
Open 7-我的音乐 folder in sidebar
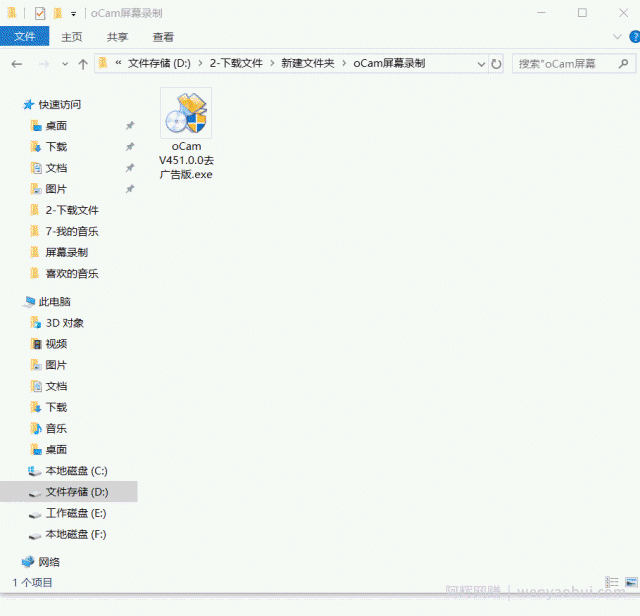72,231
